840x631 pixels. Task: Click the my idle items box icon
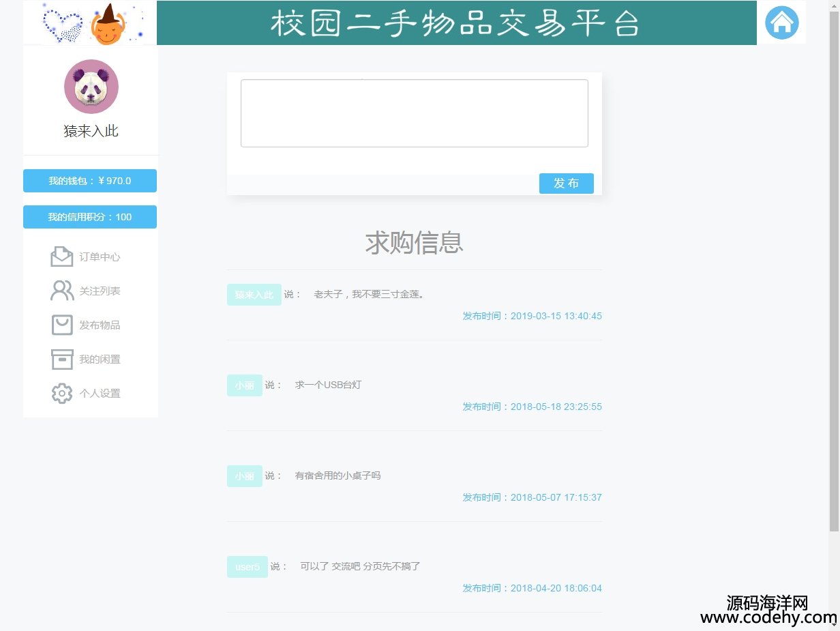(62, 359)
